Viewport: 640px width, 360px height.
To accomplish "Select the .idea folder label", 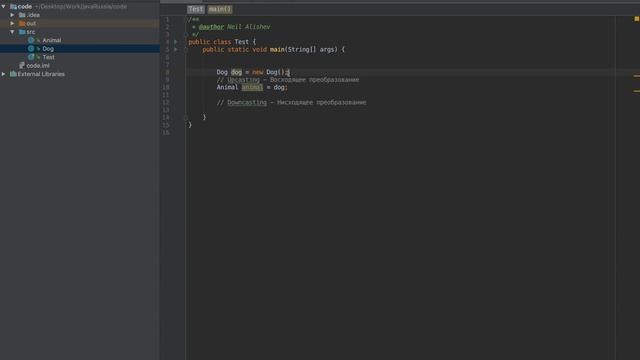I will pos(33,15).
